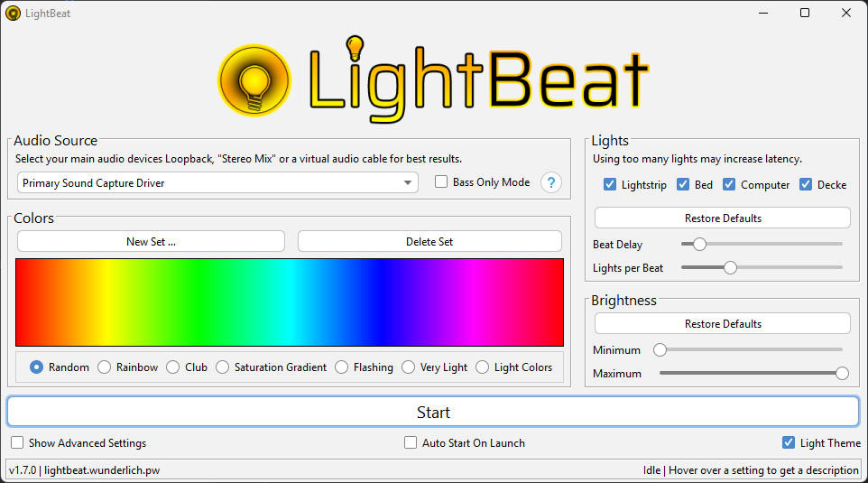This screenshot has height=483, width=868.
Task: Click the LightBeat bulb logo banner
Action: (434, 79)
